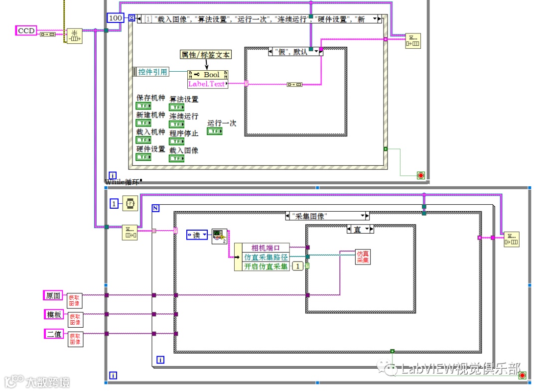The width and height of the screenshot is (538, 392).
Task: Select the 属性/标签文本 comment label
Action: point(206,54)
